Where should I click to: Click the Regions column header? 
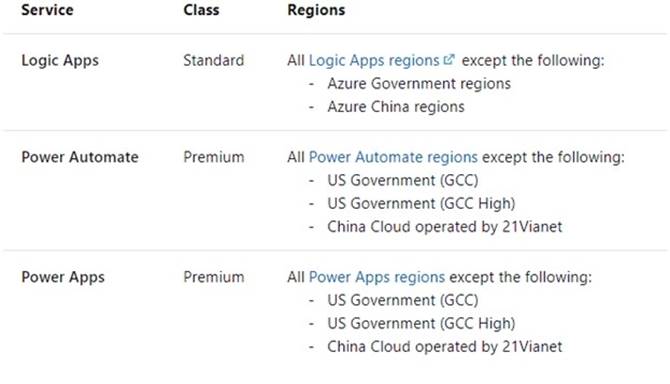[316, 10]
